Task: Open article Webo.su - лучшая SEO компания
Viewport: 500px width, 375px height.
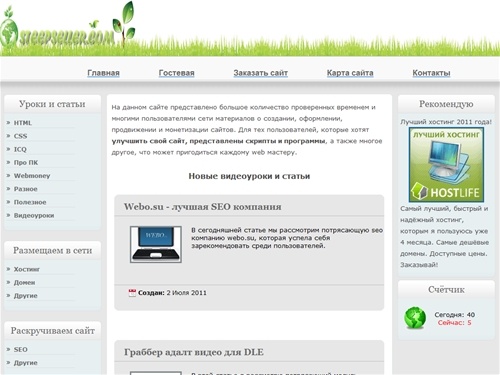Action: click(x=202, y=207)
